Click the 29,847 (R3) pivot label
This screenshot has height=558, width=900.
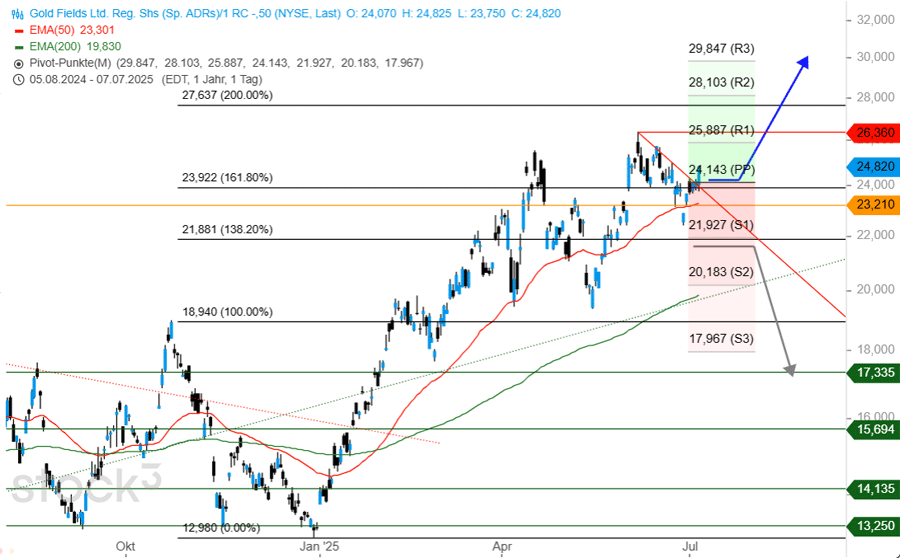(721, 49)
